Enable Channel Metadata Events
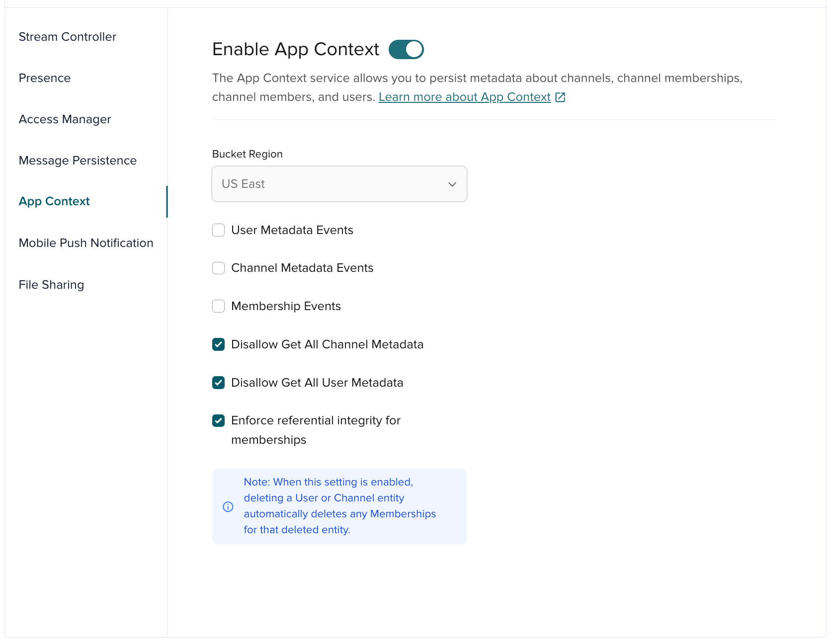834x644 pixels. point(218,268)
